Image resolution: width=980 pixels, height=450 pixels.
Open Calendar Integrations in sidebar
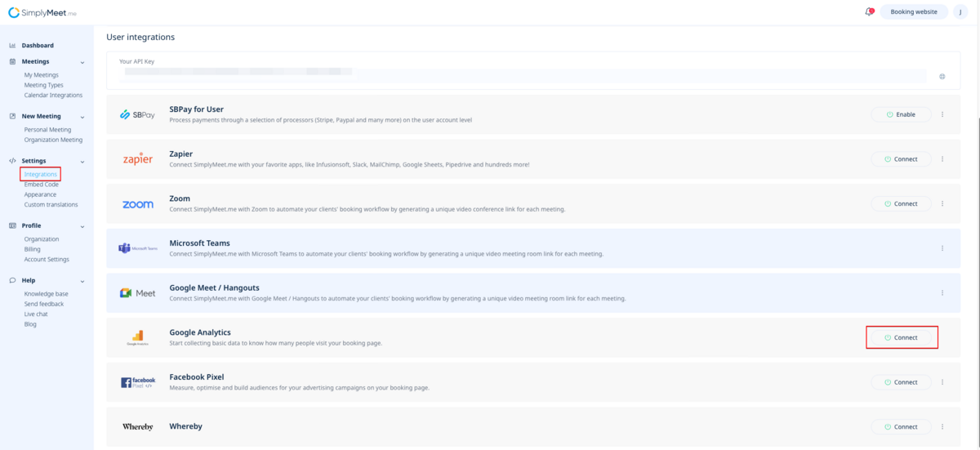point(53,96)
